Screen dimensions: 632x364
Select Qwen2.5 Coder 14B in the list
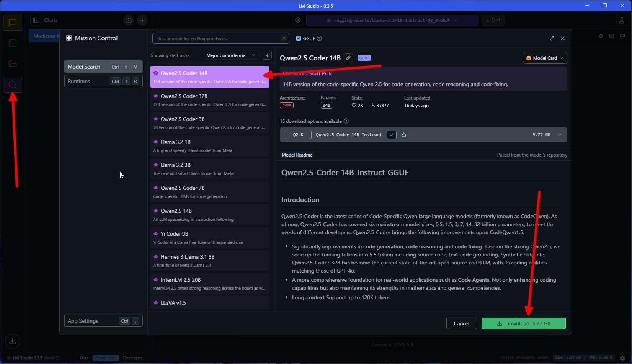210,77
